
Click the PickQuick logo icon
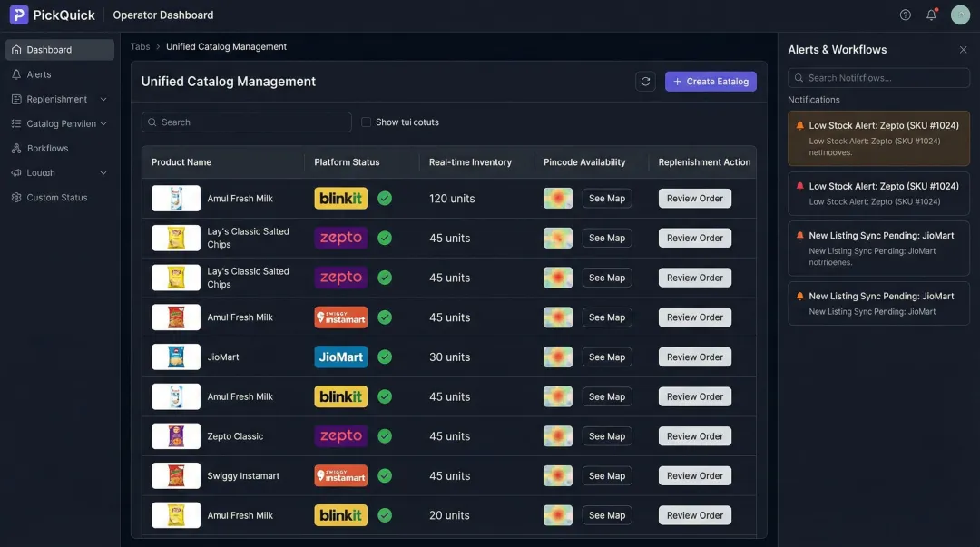click(x=20, y=13)
